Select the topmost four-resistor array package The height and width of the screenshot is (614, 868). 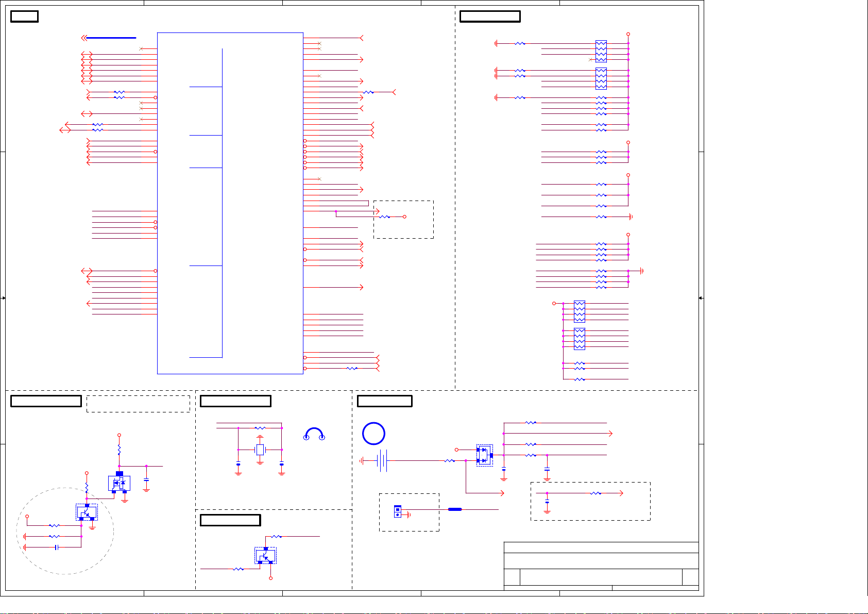601,51
